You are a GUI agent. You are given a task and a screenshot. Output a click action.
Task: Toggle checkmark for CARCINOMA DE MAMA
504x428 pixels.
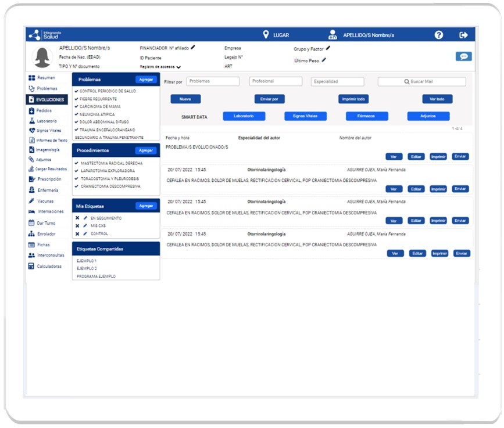click(x=77, y=107)
